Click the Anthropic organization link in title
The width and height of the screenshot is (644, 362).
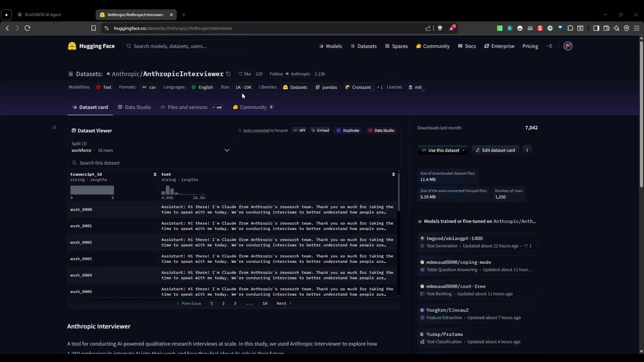point(127,74)
